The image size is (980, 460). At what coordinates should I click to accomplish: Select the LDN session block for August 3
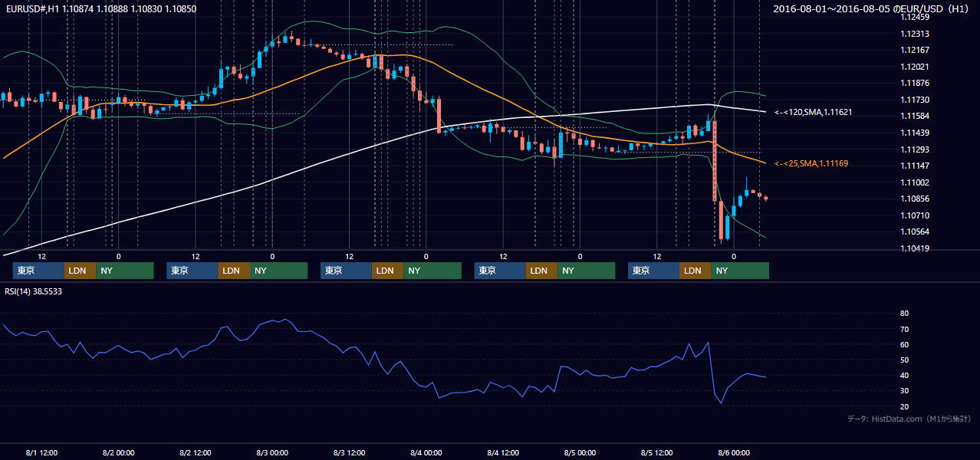(x=387, y=271)
